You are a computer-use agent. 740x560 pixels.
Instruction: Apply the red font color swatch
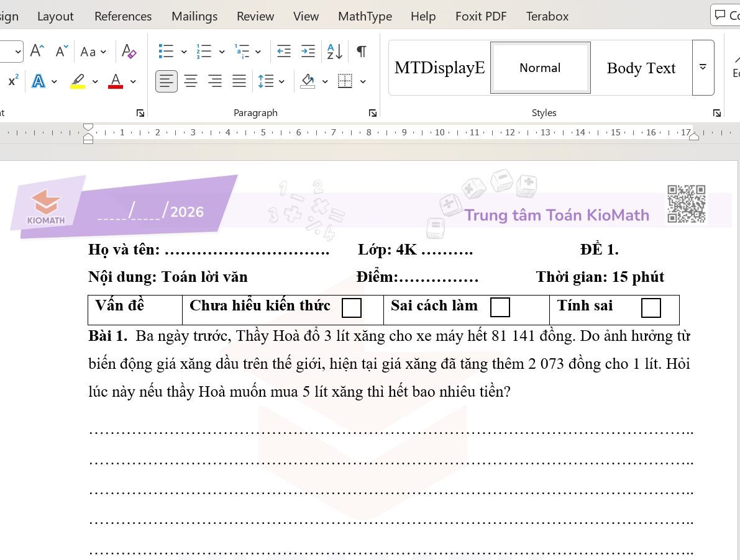pos(116,81)
